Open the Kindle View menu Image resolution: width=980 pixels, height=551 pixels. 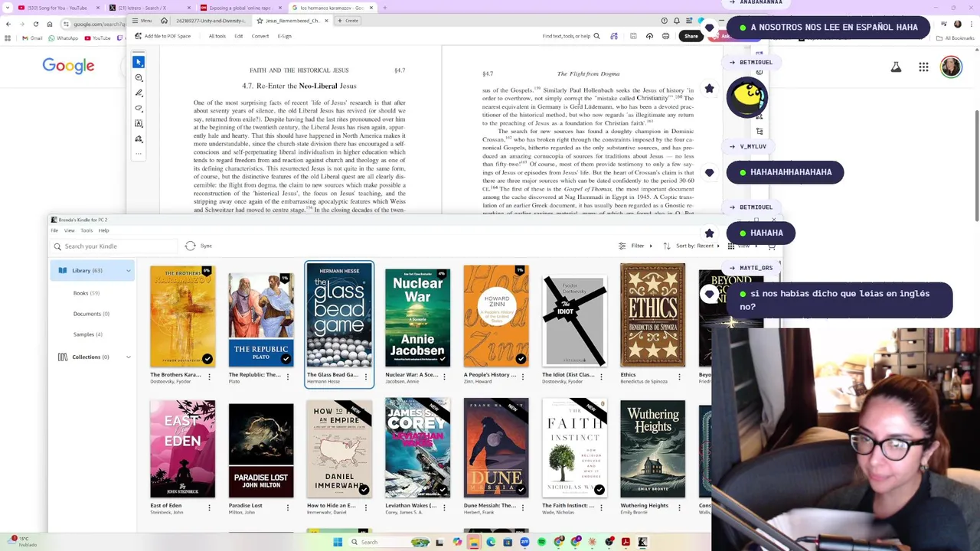[69, 230]
